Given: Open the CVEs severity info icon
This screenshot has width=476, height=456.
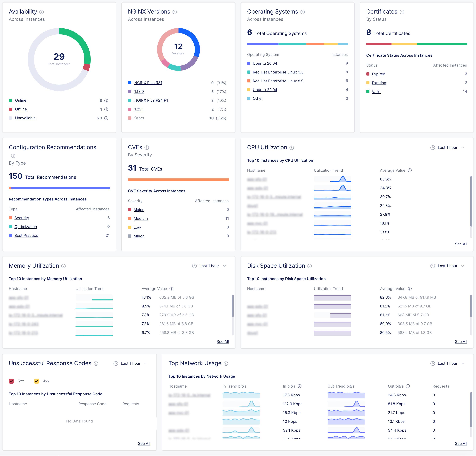Looking at the screenshot, I should (146, 147).
